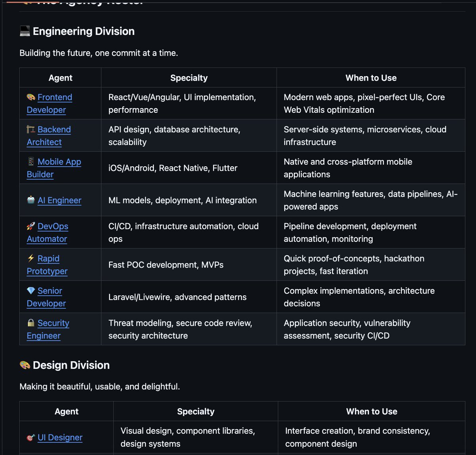The width and height of the screenshot is (476, 455).
Task: Open the Backend Architect agent link
Action: [49, 135]
